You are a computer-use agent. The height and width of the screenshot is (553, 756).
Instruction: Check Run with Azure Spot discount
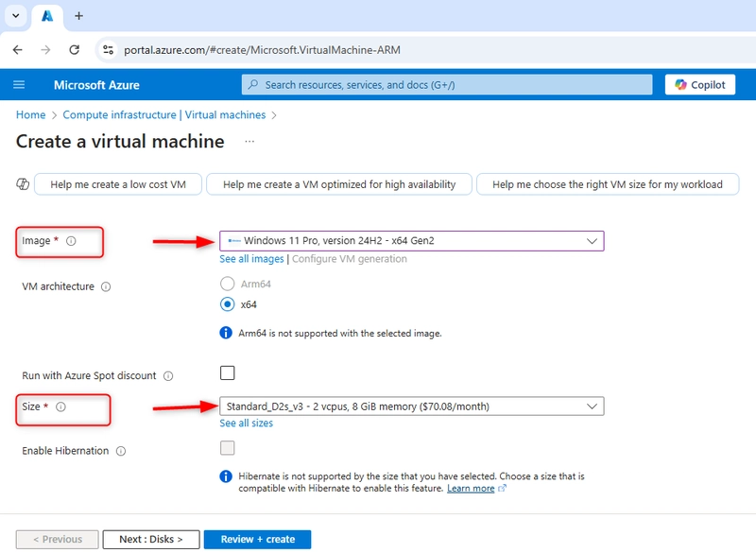click(x=227, y=372)
